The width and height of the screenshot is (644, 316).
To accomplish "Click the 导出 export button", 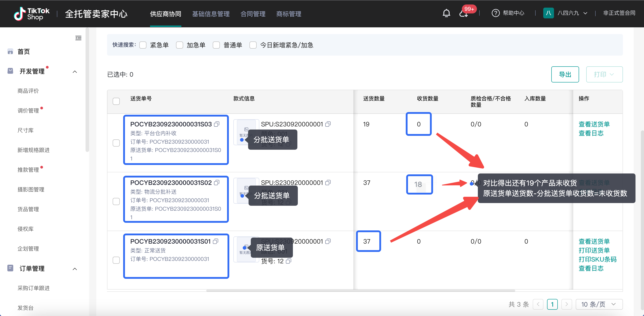I will pos(565,74).
